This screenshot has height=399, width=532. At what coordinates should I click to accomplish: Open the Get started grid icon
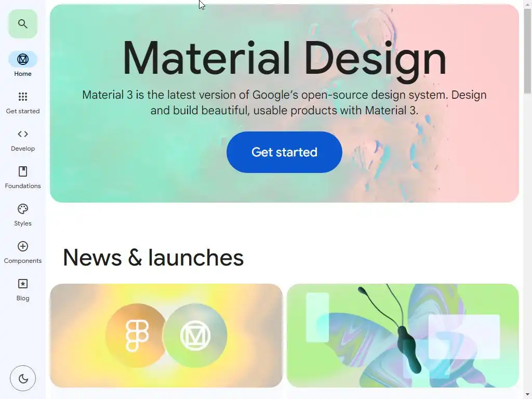click(x=23, y=97)
